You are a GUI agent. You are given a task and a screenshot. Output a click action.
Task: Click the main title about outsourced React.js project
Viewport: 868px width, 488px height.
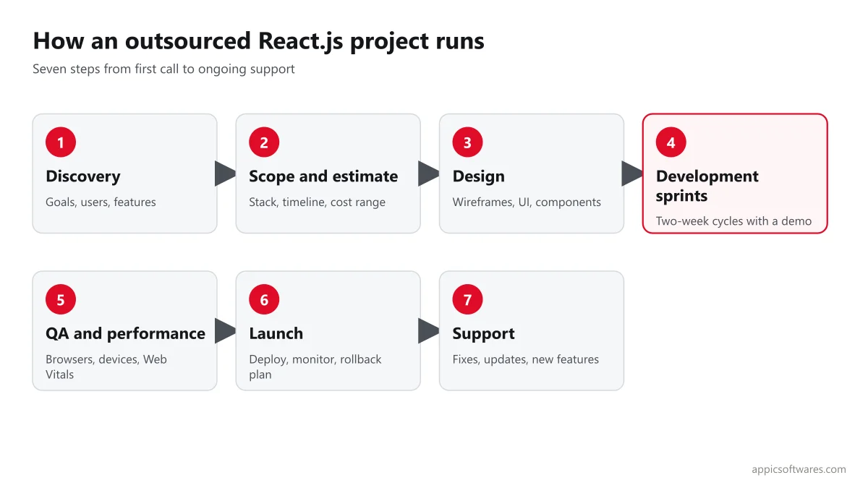coord(259,40)
